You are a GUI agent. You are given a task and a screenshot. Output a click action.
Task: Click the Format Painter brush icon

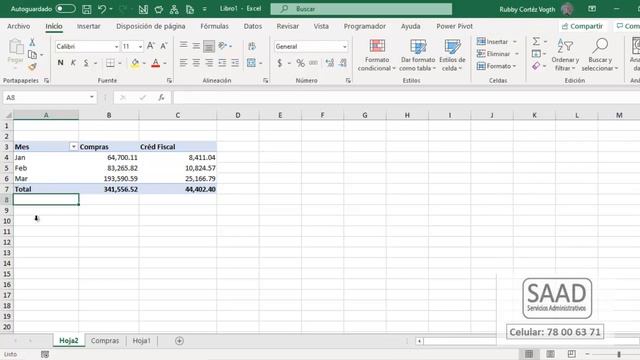(x=32, y=67)
